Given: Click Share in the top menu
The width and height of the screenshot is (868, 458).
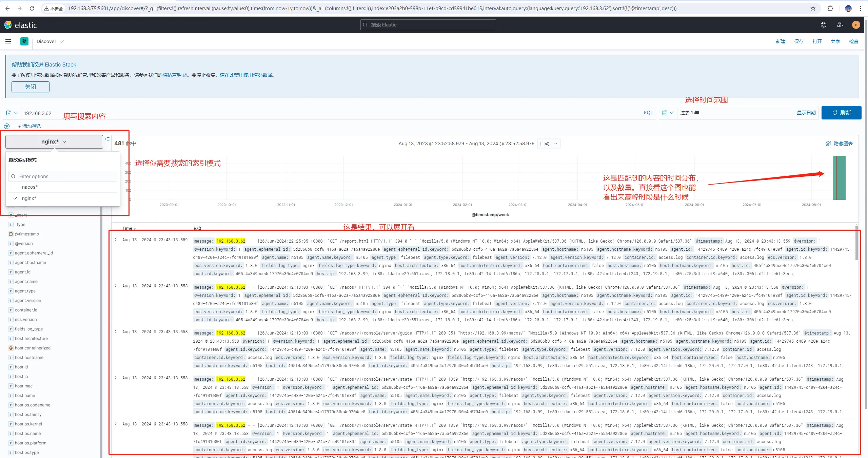Looking at the screenshot, I should (x=835, y=41).
